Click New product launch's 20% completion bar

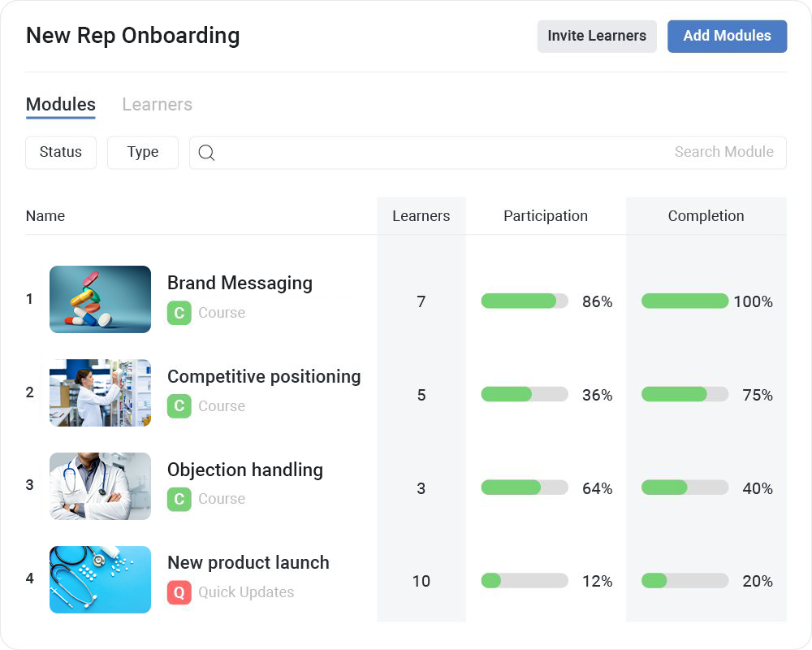pyautogui.click(x=685, y=581)
